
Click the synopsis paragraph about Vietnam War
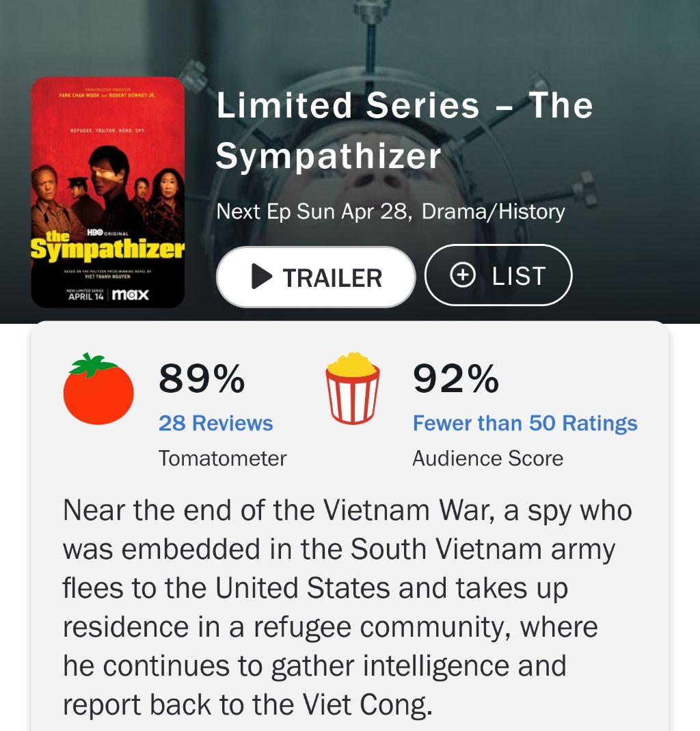point(347,607)
